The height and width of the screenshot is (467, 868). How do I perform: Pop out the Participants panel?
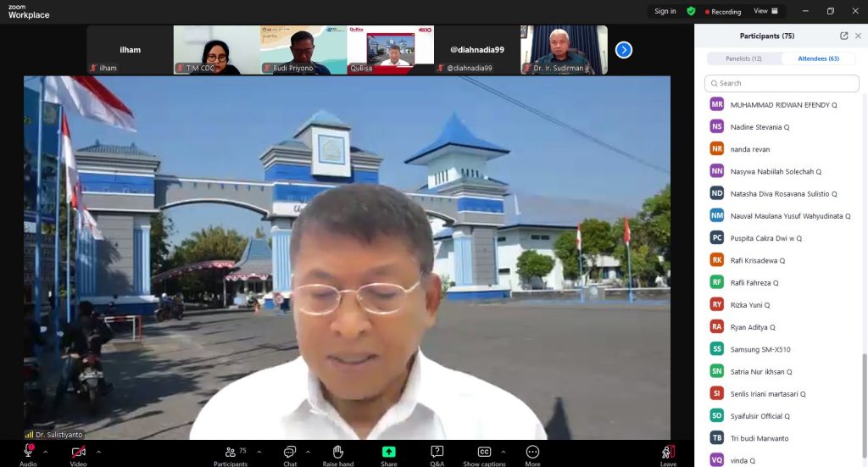[843, 36]
